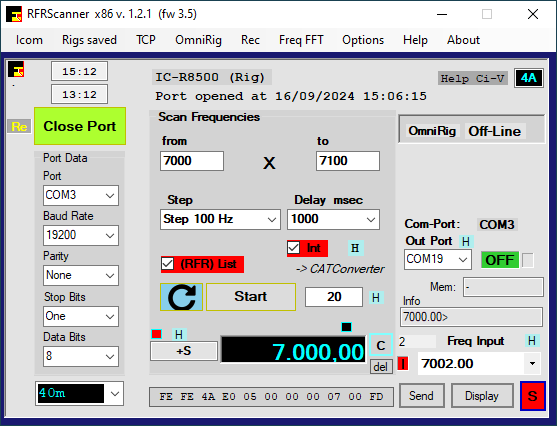557x426 pixels.
Task: Expand the Freq Input 7002.00 dropdown arrow
Action: coord(532,363)
